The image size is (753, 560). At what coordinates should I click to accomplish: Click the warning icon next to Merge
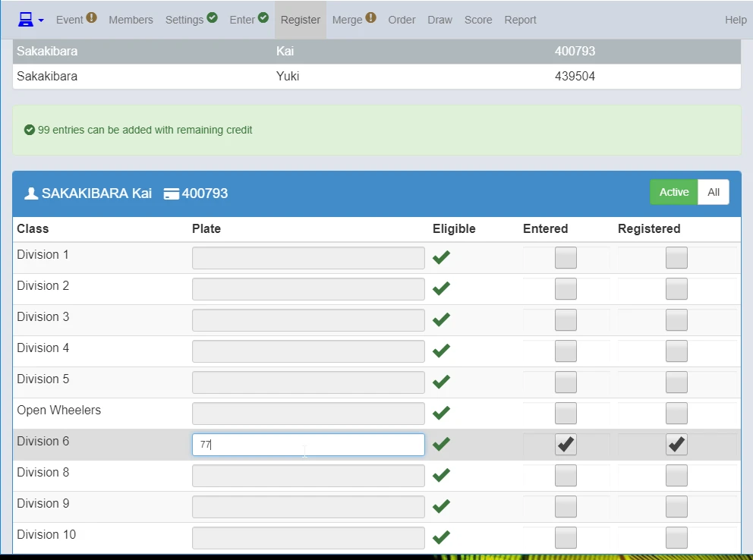point(370,17)
